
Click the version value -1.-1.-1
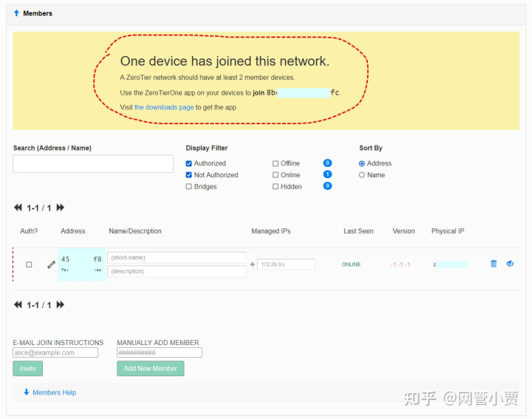tap(400, 265)
